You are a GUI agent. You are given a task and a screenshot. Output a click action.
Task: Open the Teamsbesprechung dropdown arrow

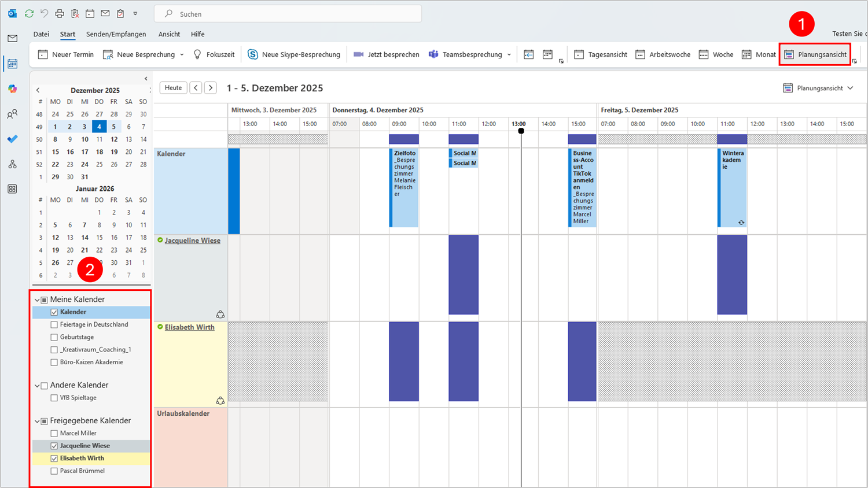click(509, 55)
